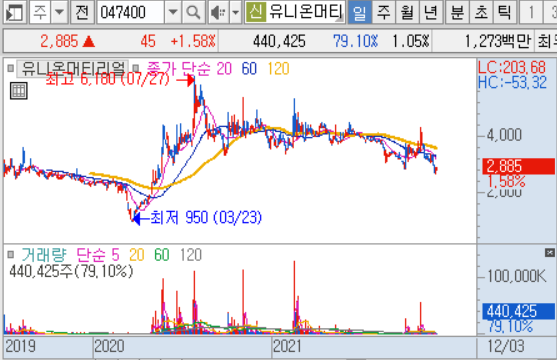
Task: Switch to the 틱 tick chart
Action: pyautogui.click(x=504, y=12)
